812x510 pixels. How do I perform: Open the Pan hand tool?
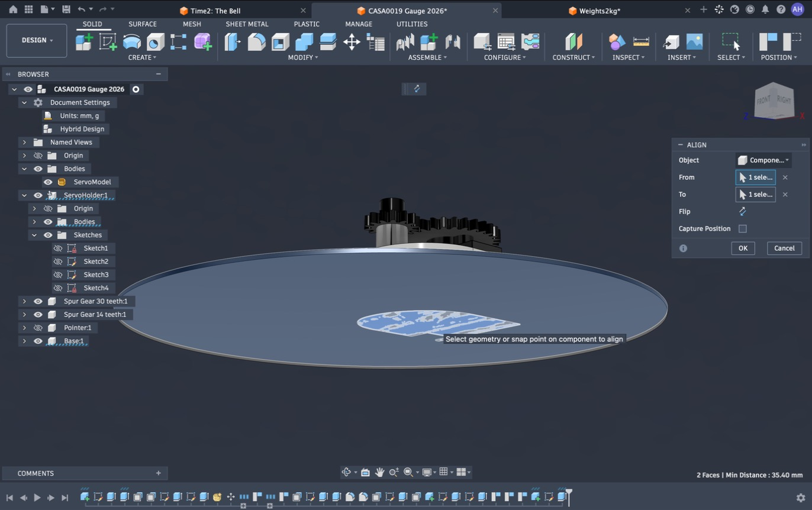[379, 472]
